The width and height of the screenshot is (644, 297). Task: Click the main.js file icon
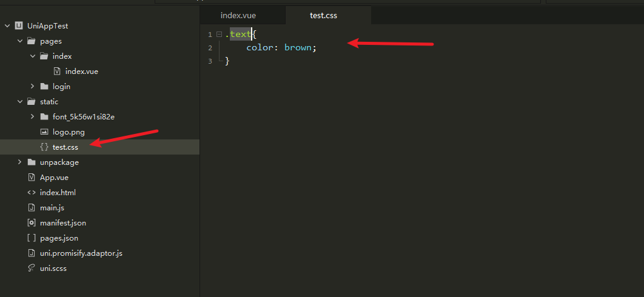31,207
